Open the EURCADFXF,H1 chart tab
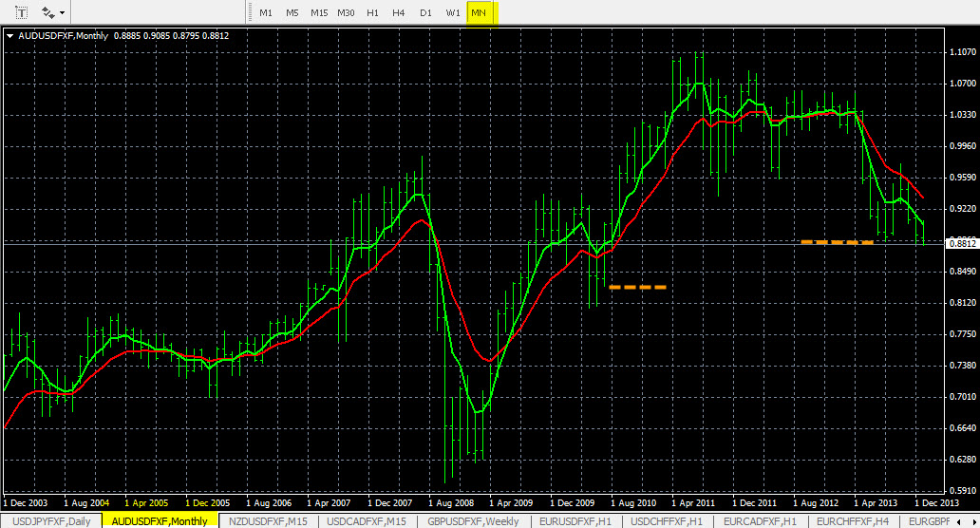The image size is (980, 528). pos(760,521)
